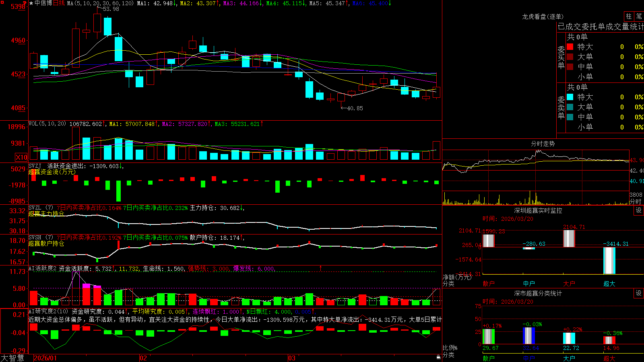Click the 大户 bar labeled 2104.71
644x362 pixels.
(x=569, y=238)
